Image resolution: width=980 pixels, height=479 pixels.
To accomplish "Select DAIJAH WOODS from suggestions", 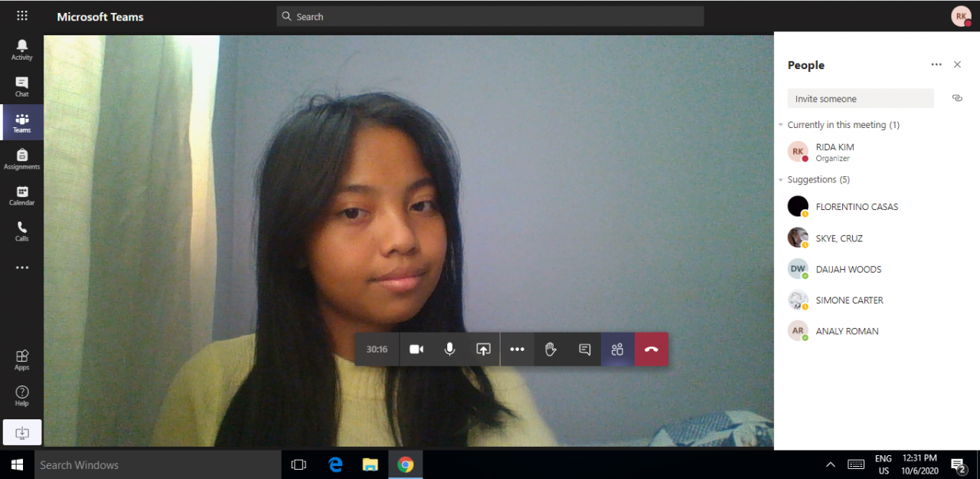I will click(848, 269).
